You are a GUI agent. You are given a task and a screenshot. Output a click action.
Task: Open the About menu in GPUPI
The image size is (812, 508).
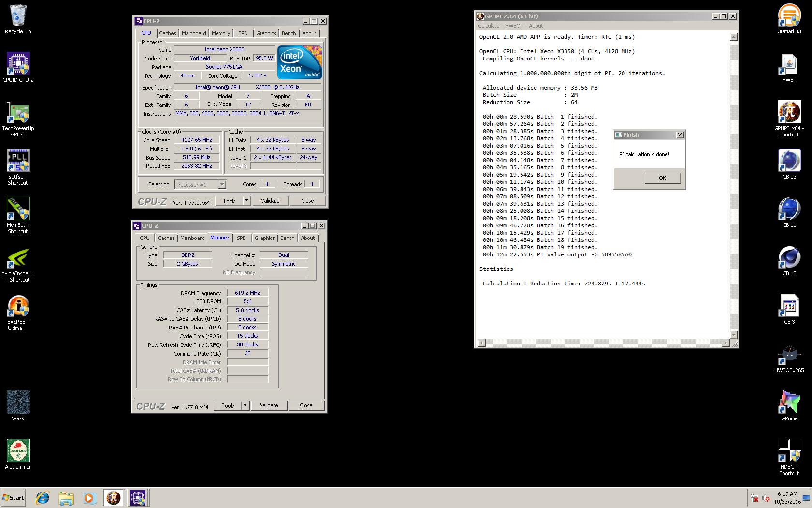pyautogui.click(x=536, y=26)
